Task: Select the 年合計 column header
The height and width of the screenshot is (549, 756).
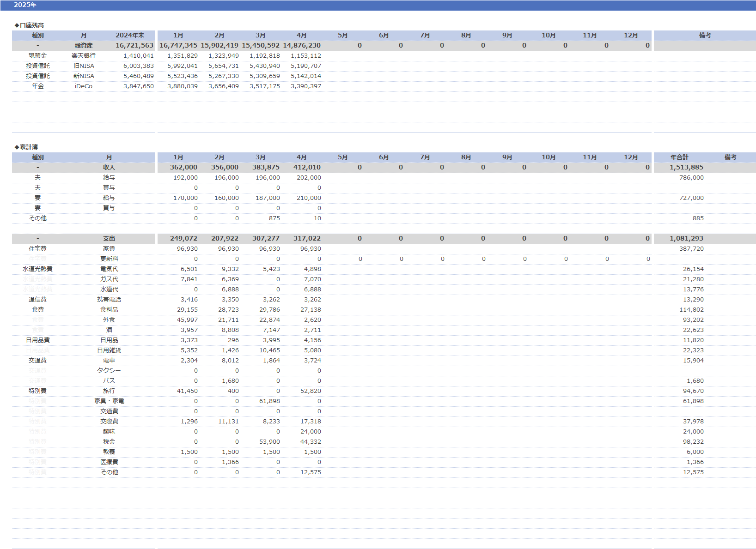Action: pyautogui.click(x=679, y=157)
